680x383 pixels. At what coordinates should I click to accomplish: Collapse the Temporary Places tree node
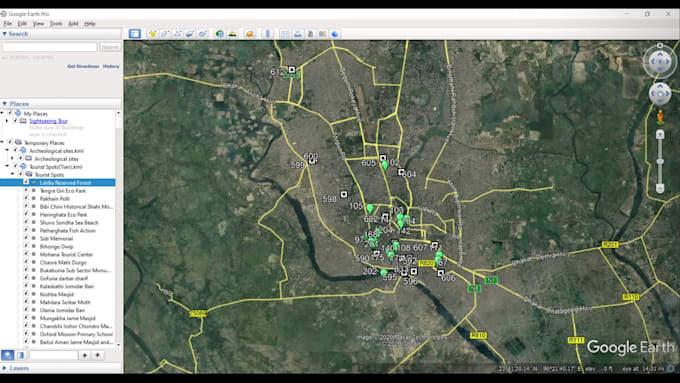[2, 142]
